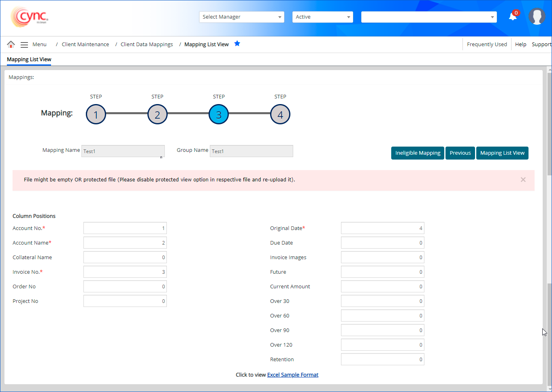Select Step 2 circle in mapping wizard

click(158, 115)
